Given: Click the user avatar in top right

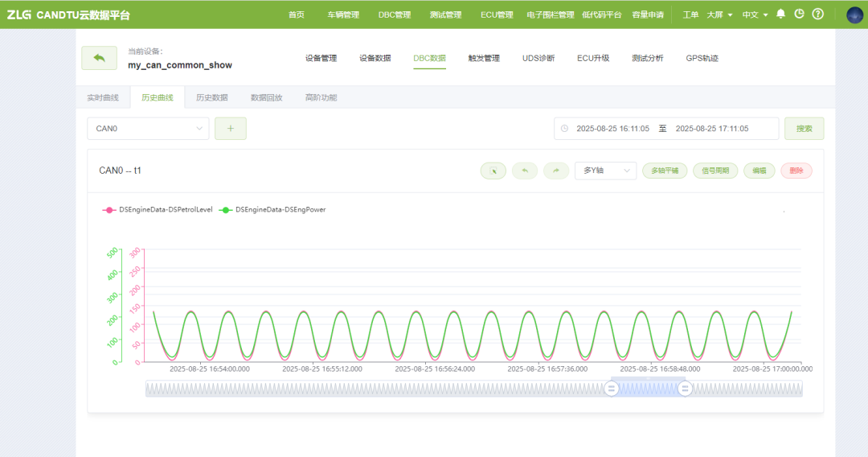Looking at the screenshot, I should tap(854, 14).
